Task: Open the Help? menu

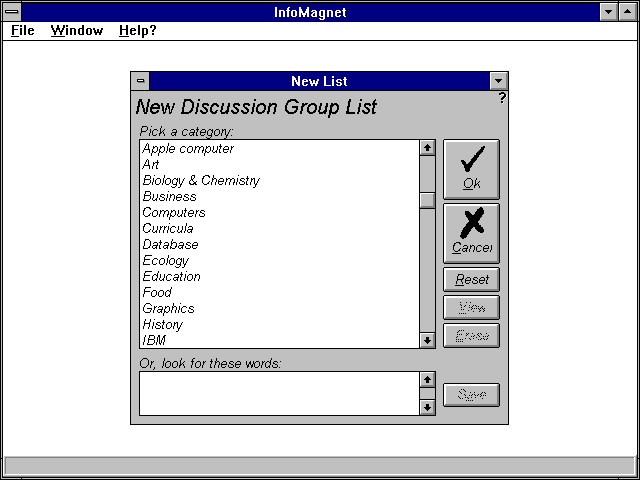Action: point(137,30)
